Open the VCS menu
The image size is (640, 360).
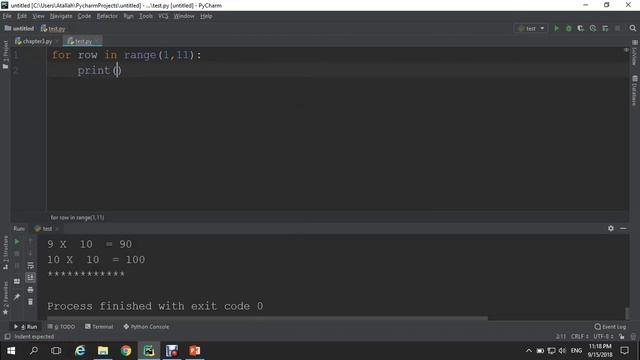click(x=163, y=16)
